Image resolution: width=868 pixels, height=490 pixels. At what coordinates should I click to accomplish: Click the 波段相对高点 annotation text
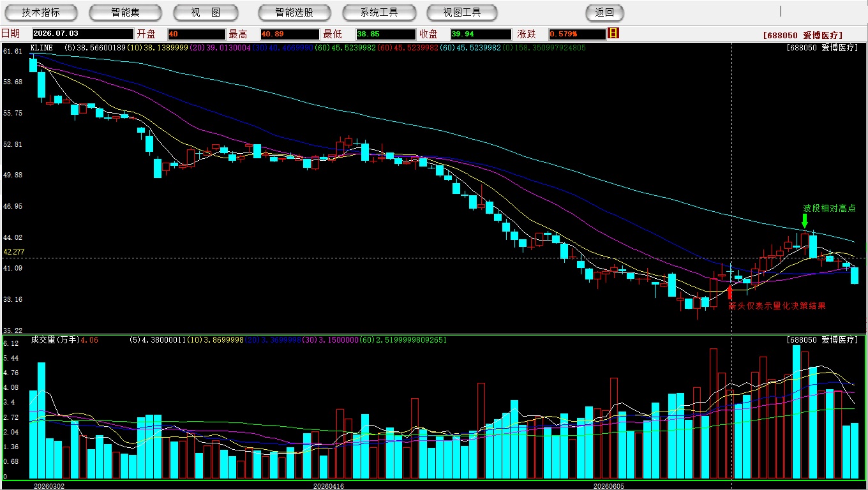point(829,208)
